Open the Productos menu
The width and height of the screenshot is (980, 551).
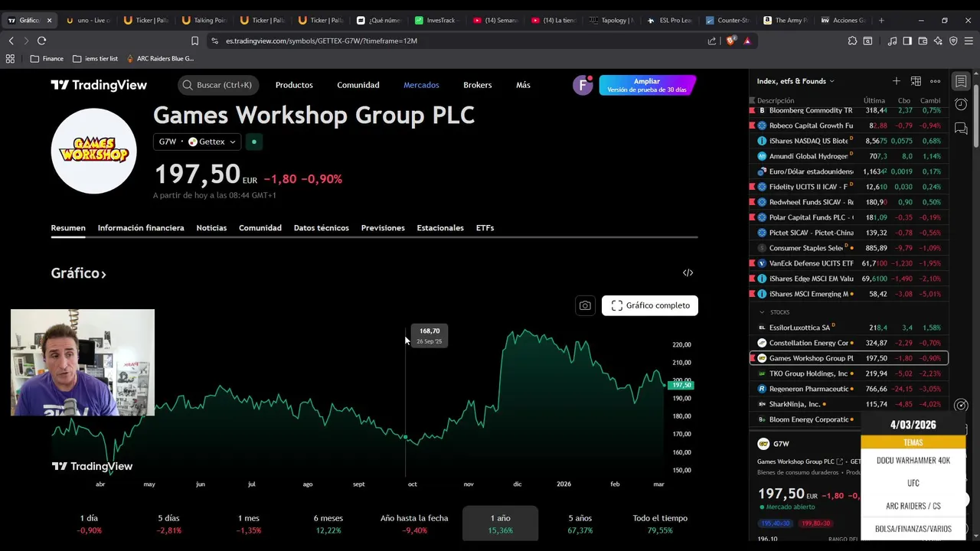coord(294,85)
